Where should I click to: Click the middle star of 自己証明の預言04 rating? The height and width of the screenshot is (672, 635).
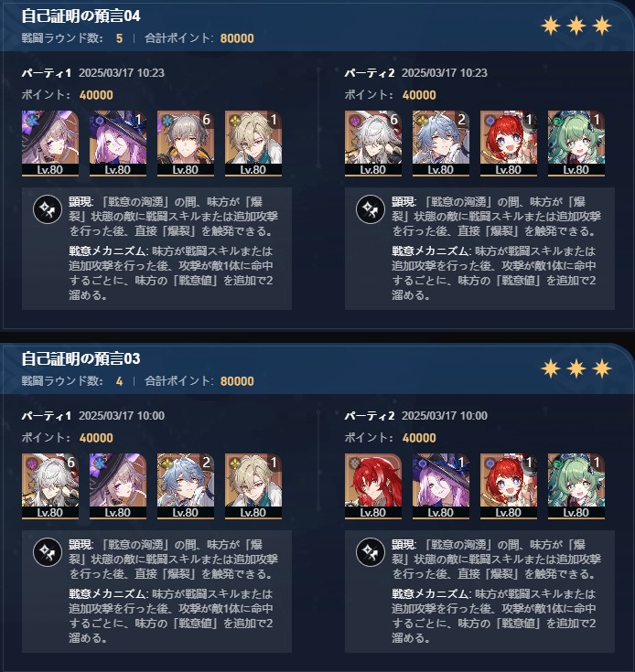pyautogui.click(x=576, y=27)
